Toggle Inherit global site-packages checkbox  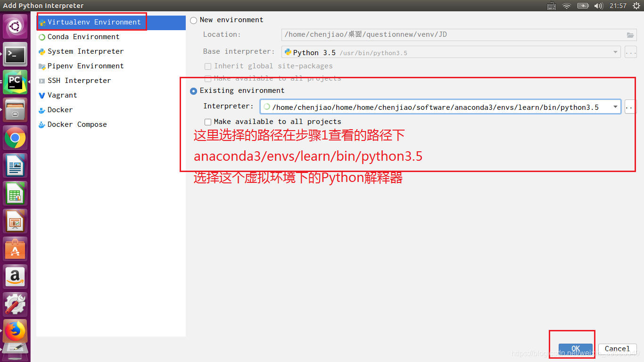point(208,66)
